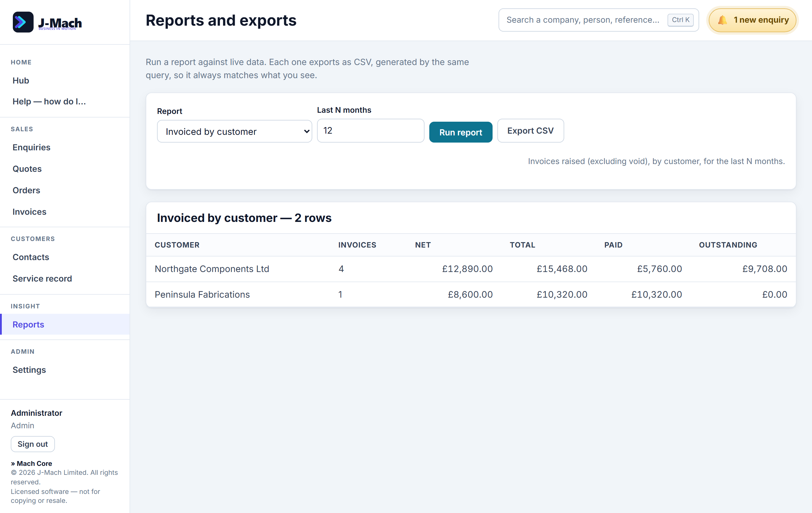The width and height of the screenshot is (812, 513).
Task: Click Northgate's total £15,468.00
Action: 562,269
